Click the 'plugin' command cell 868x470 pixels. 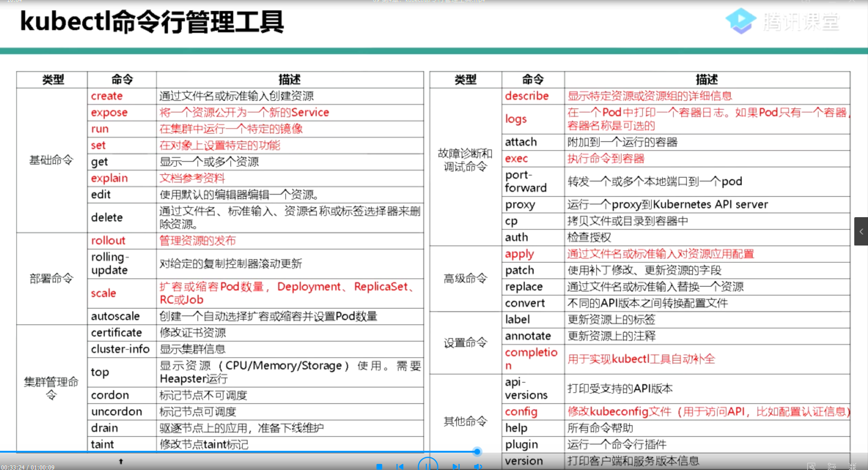click(533, 445)
